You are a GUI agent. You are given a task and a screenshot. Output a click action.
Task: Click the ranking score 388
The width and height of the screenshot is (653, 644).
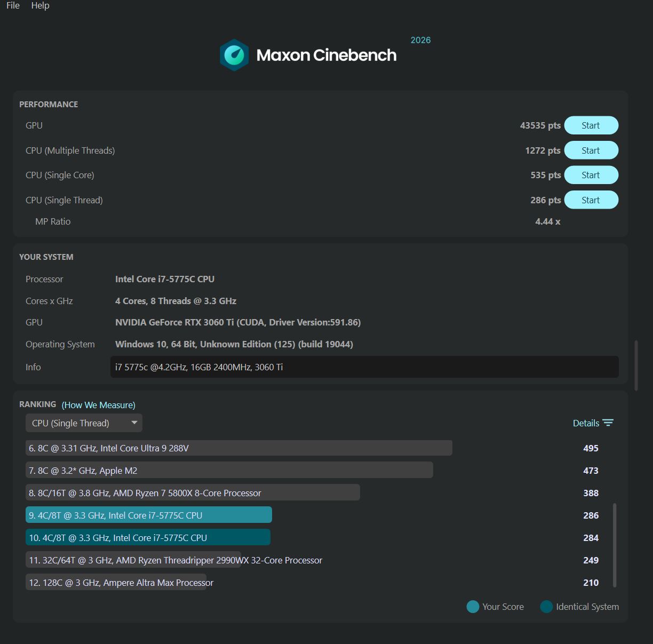tap(591, 493)
